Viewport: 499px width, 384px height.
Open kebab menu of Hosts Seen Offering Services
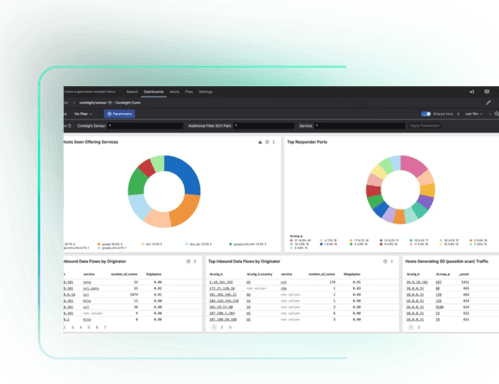[x=274, y=142]
